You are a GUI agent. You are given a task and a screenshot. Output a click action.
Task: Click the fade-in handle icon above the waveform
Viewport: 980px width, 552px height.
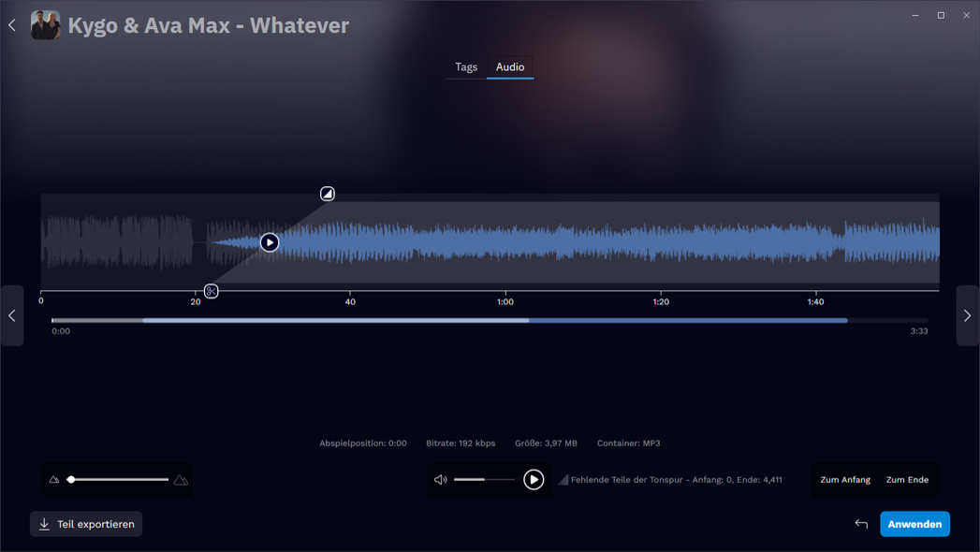tap(327, 194)
